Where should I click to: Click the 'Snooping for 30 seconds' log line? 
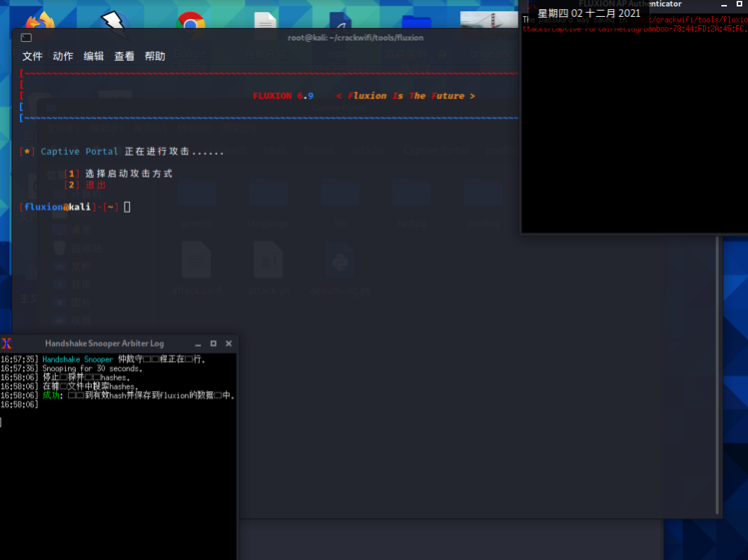[x=93, y=368]
